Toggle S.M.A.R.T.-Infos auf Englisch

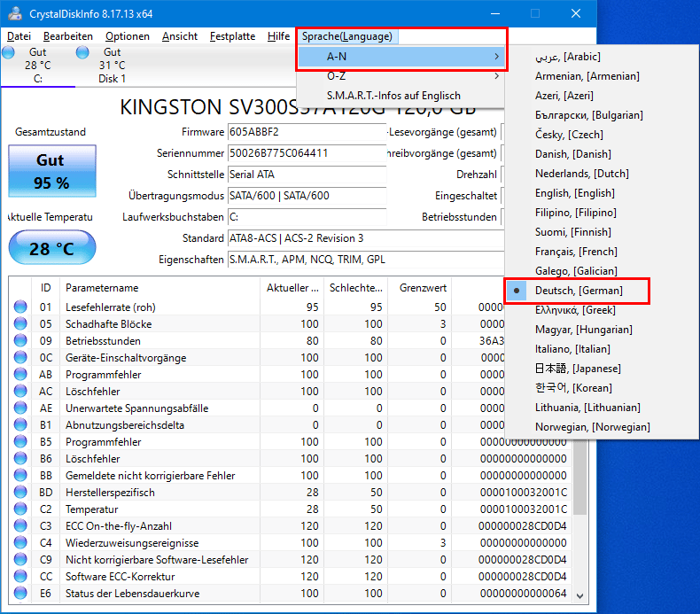click(401, 96)
